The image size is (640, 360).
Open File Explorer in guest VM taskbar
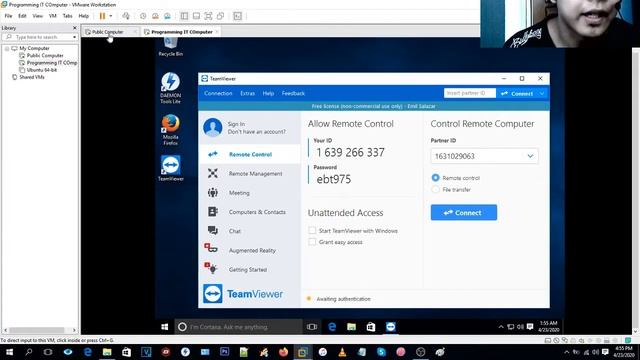(x=351, y=327)
